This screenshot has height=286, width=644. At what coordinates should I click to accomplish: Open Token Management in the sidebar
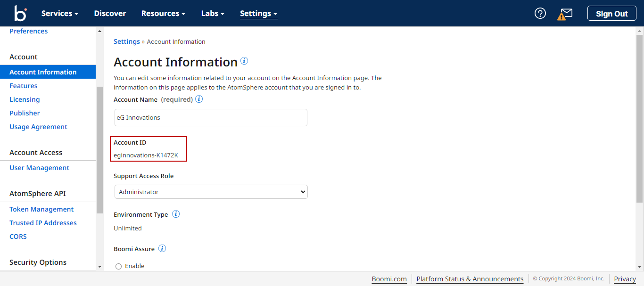pyautogui.click(x=41, y=209)
